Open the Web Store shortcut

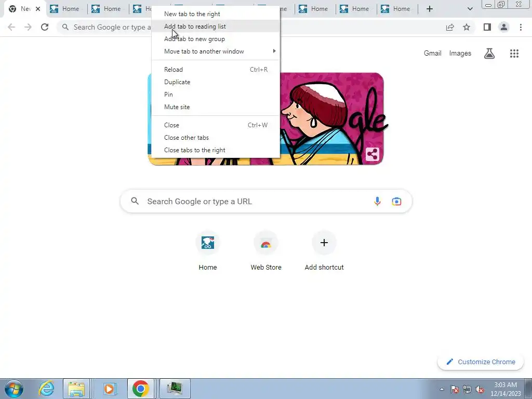pos(266,251)
